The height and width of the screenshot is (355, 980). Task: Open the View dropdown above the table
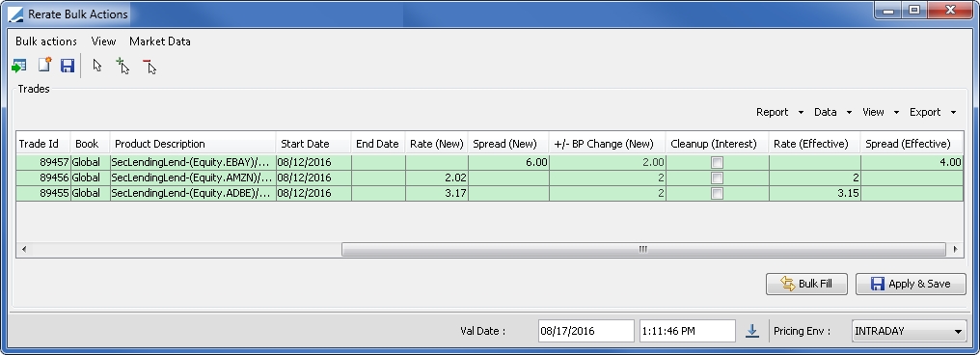tap(881, 112)
